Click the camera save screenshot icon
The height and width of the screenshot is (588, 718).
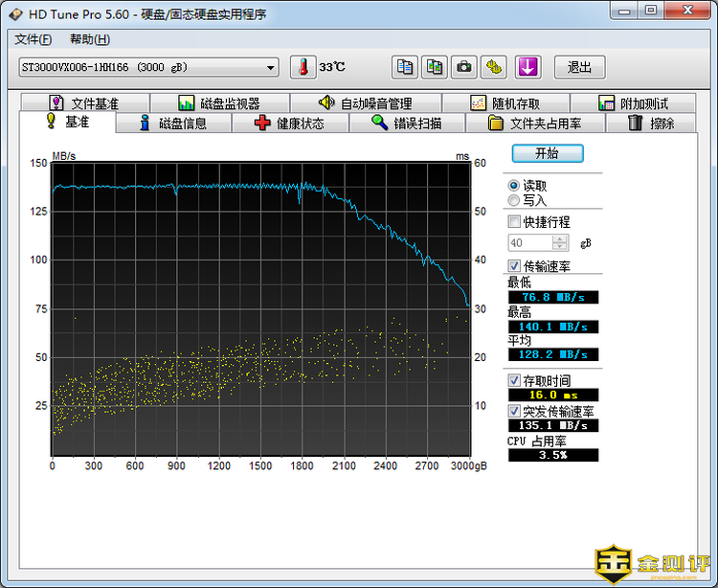464,67
